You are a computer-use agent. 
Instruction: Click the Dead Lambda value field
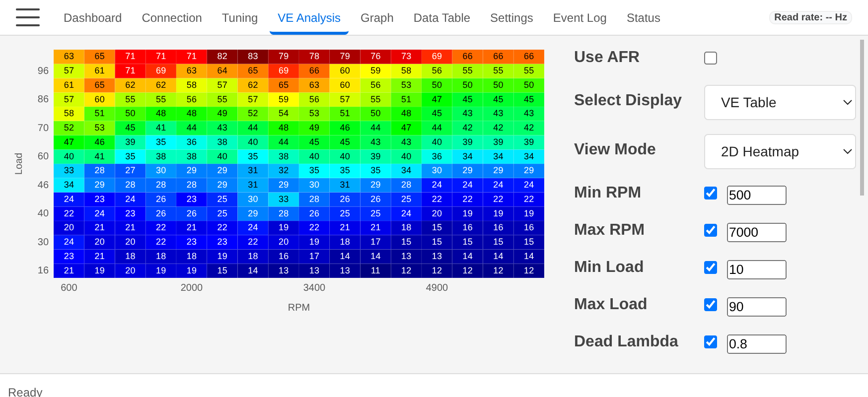(756, 344)
